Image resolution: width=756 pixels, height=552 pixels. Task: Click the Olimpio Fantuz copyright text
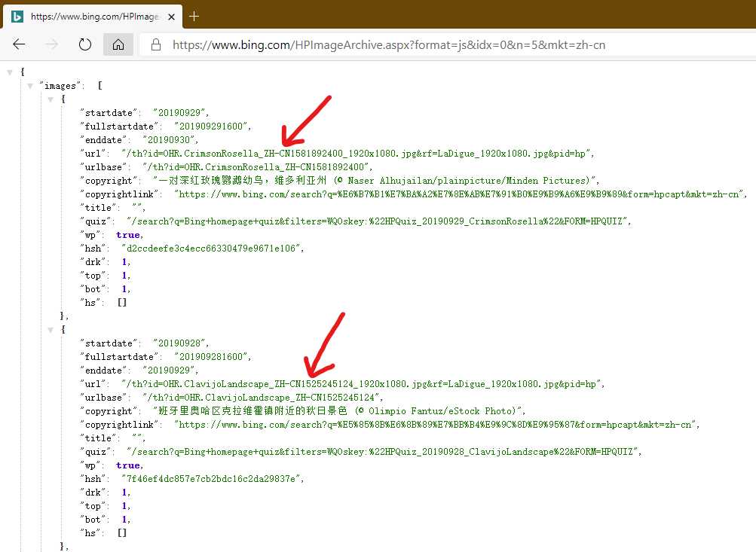tap(339, 411)
